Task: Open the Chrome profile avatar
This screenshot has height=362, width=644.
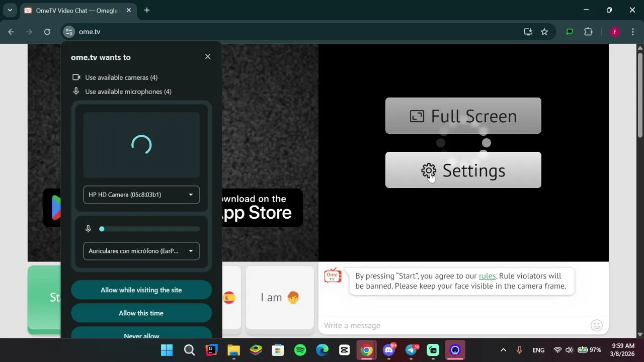Action: (614, 32)
